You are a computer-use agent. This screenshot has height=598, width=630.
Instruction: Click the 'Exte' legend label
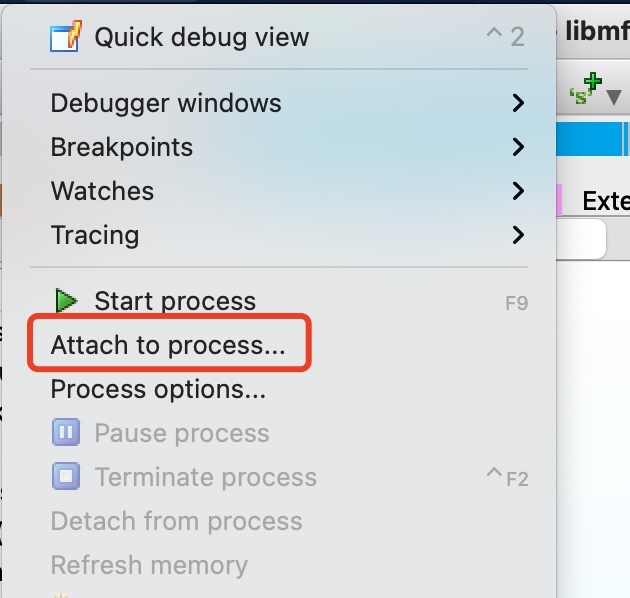tap(605, 201)
